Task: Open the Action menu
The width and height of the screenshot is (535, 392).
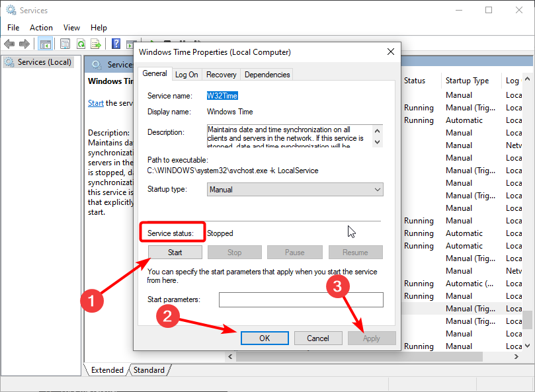Action: tap(41, 28)
